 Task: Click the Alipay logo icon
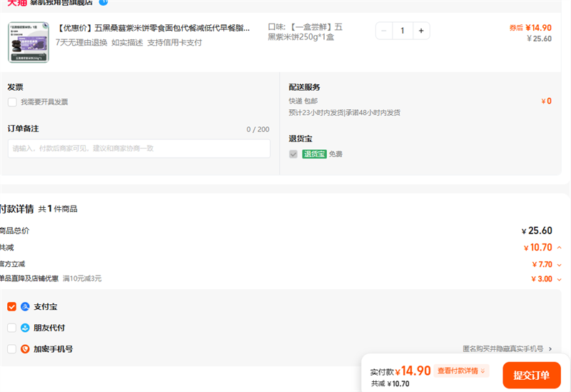[25, 306]
